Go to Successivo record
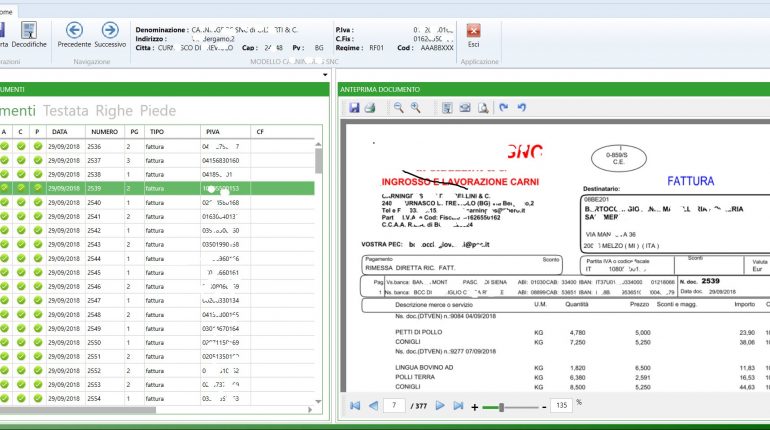Image resolution: width=770 pixels, height=430 pixels. (x=110, y=35)
